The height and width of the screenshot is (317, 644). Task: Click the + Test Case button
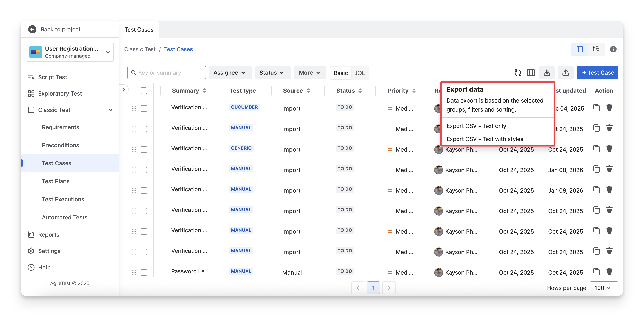click(x=597, y=73)
